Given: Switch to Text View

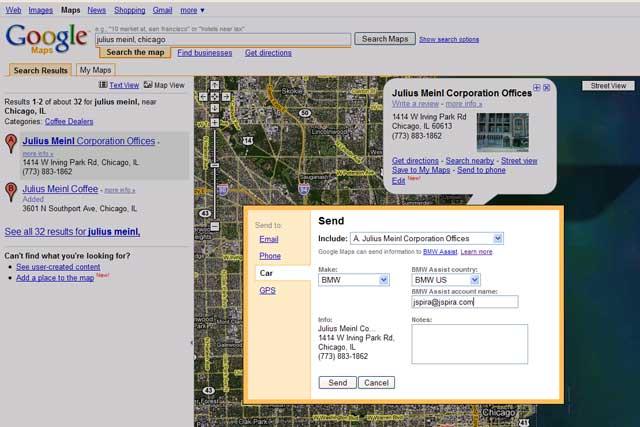Looking at the screenshot, I should pyautogui.click(x=124, y=85).
